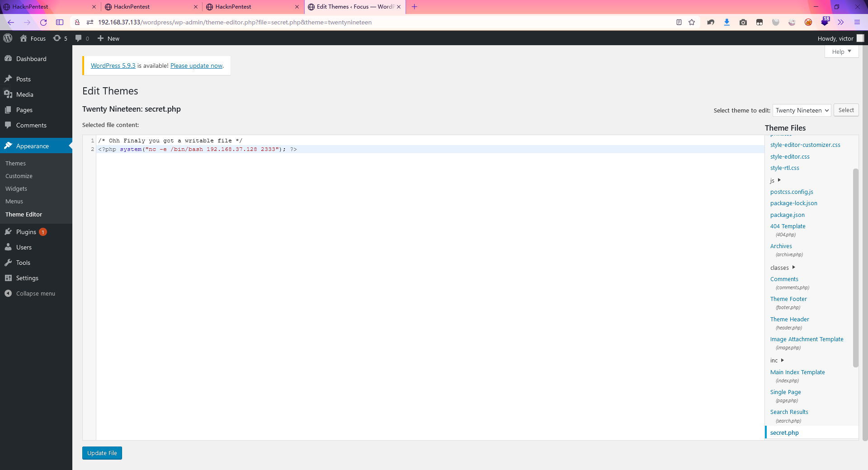Open style-editor.css file

click(x=790, y=156)
